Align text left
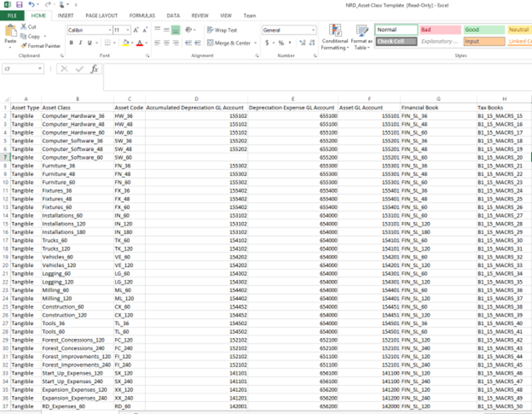 click(x=157, y=43)
